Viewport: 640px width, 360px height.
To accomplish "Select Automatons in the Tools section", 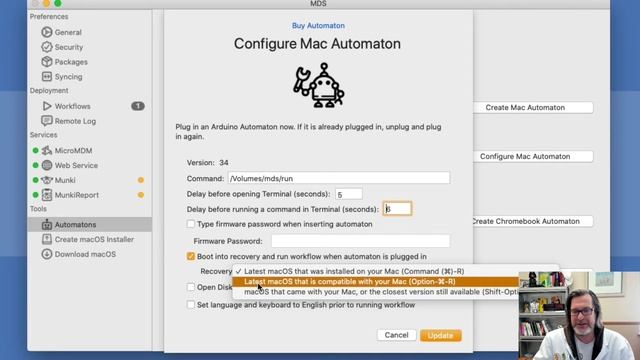I will coord(89,224).
